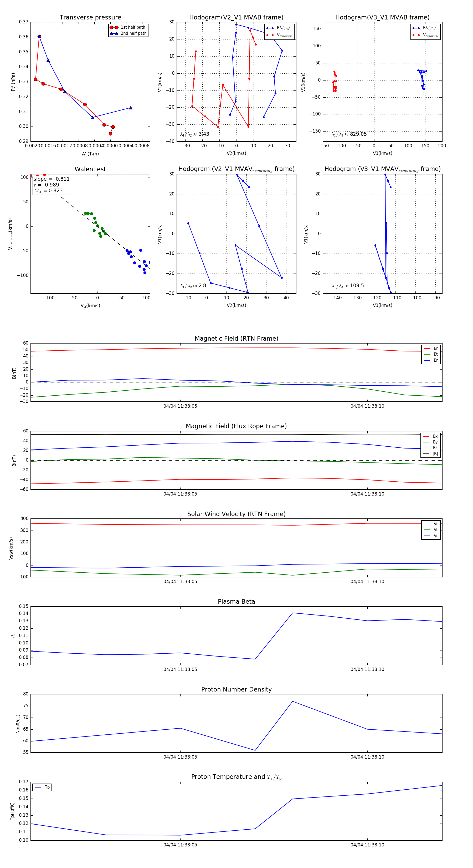The height and width of the screenshot is (868, 473).
Task: Select the '|B|' legend entry
Action: pyautogui.click(x=431, y=454)
